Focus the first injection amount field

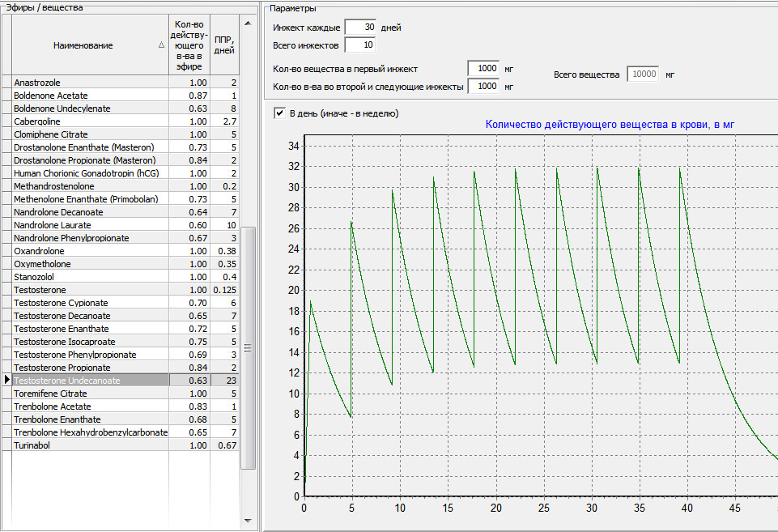point(483,69)
